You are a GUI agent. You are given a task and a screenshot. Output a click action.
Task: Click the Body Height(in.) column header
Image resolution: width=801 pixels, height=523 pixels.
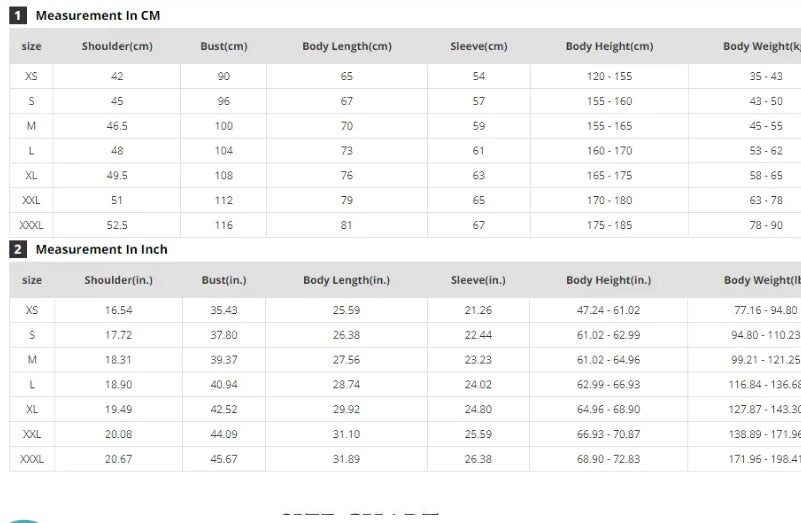click(608, 281)
